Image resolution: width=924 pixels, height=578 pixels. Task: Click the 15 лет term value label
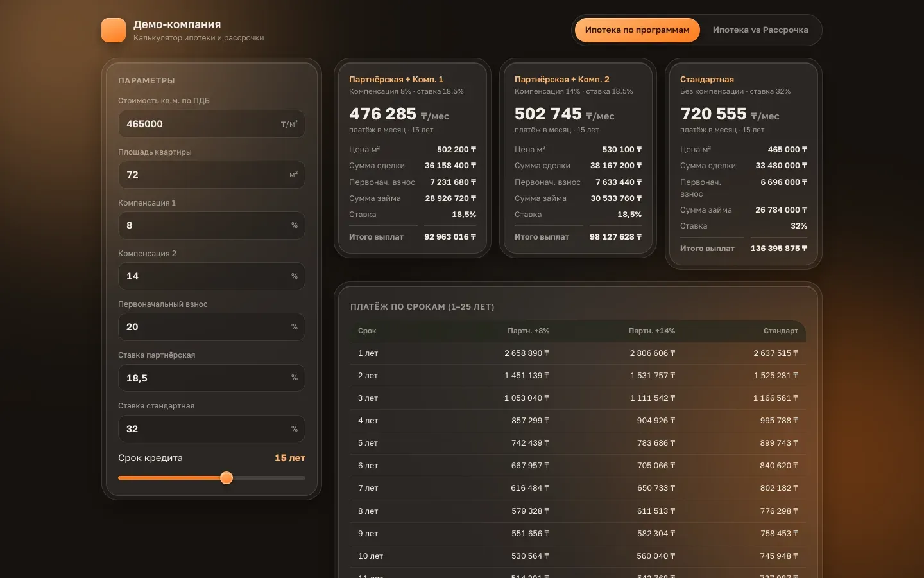click(x=290, y=458)
